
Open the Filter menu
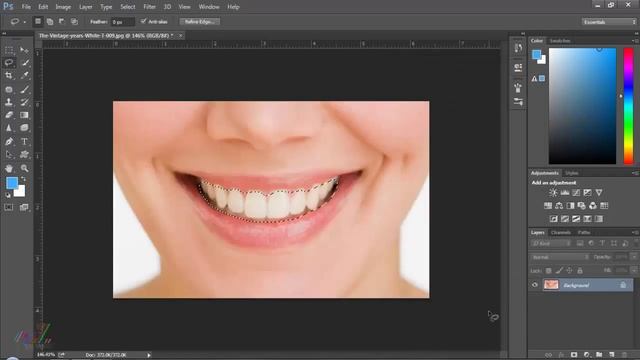tap(149, 7)
